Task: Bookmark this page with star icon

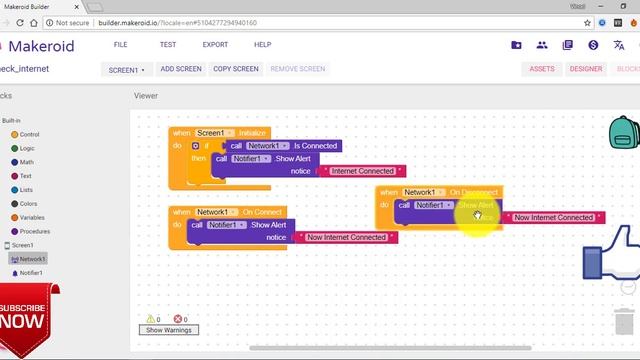Action: click(587, 23)
